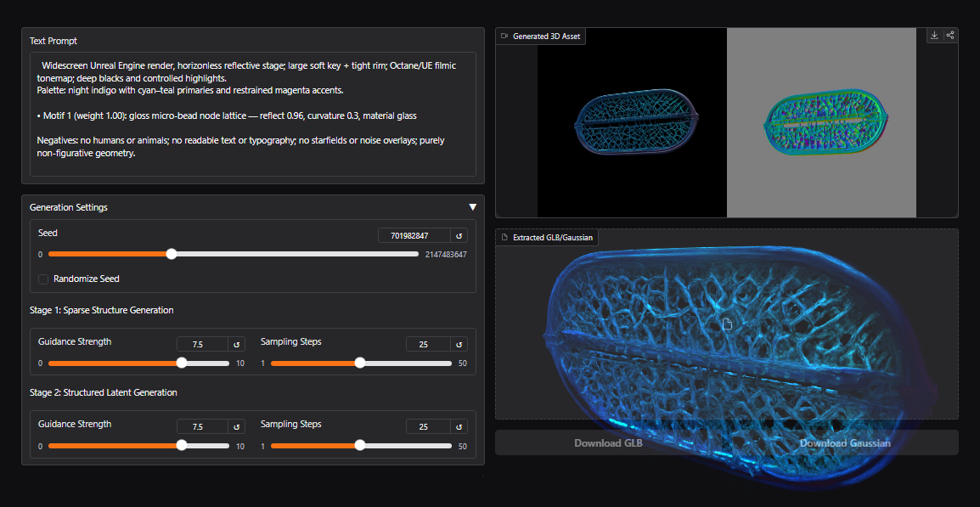Click the share icon on Generated 3D Asset

point(949,36)
